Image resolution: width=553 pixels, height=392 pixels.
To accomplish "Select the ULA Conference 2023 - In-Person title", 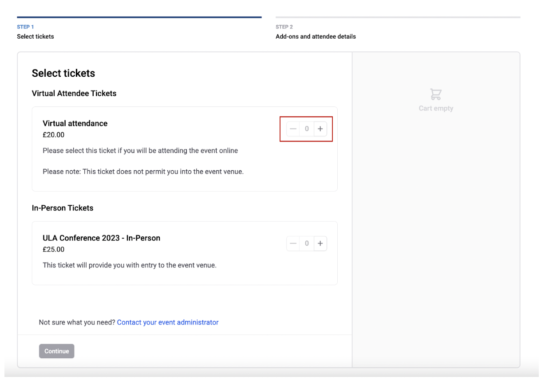I will click(x=101, y=238).
